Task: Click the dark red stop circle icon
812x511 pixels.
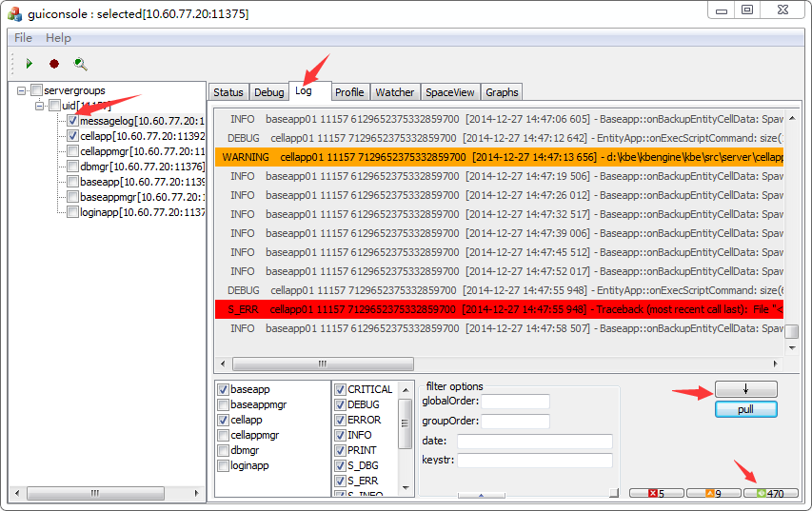Action: [x=54, y=64]
